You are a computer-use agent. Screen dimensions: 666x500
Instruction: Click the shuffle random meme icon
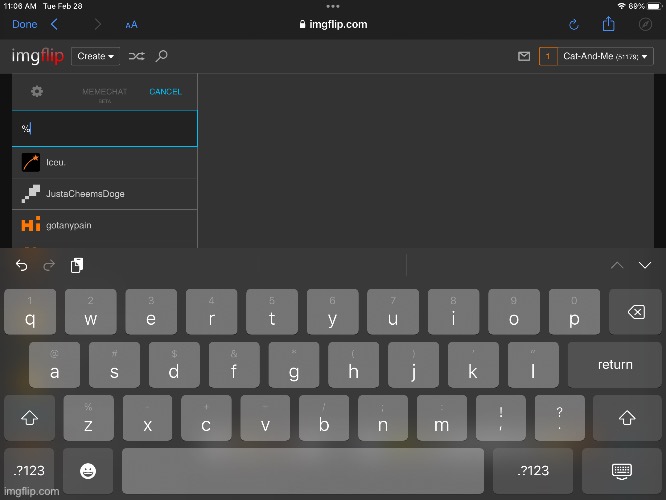click(136, 56)
